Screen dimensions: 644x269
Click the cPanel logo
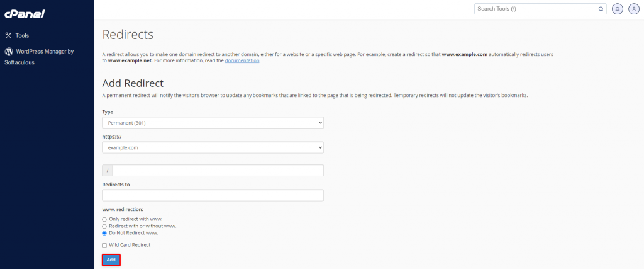click(25, 13)
